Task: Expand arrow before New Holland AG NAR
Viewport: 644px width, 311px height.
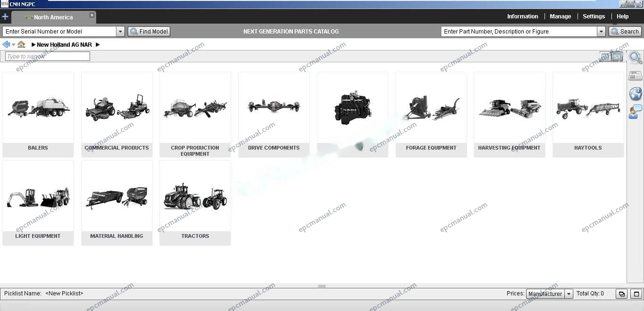Action: [x=33, y=45]
